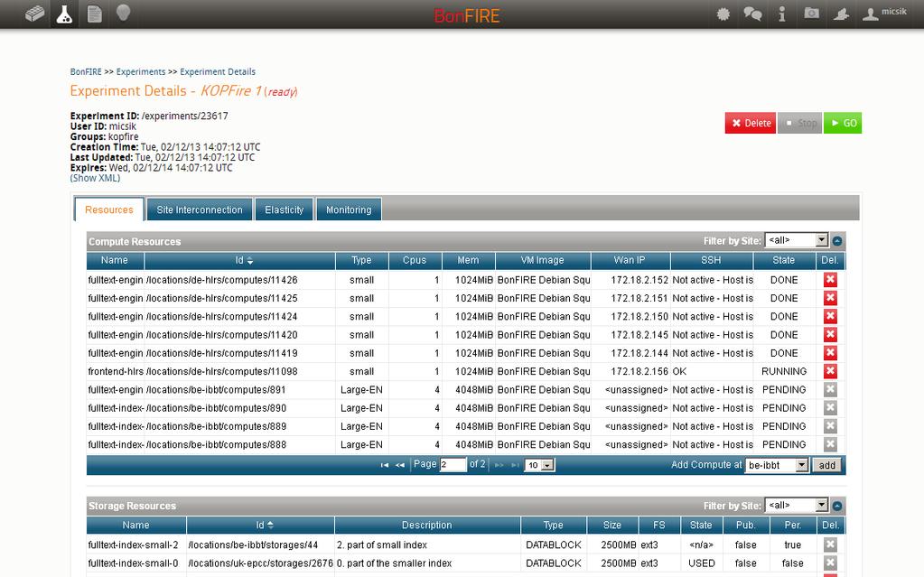Click the camera icon in the top bar
The height and width of the screenshot is (577, 924).
coord(811,14)
